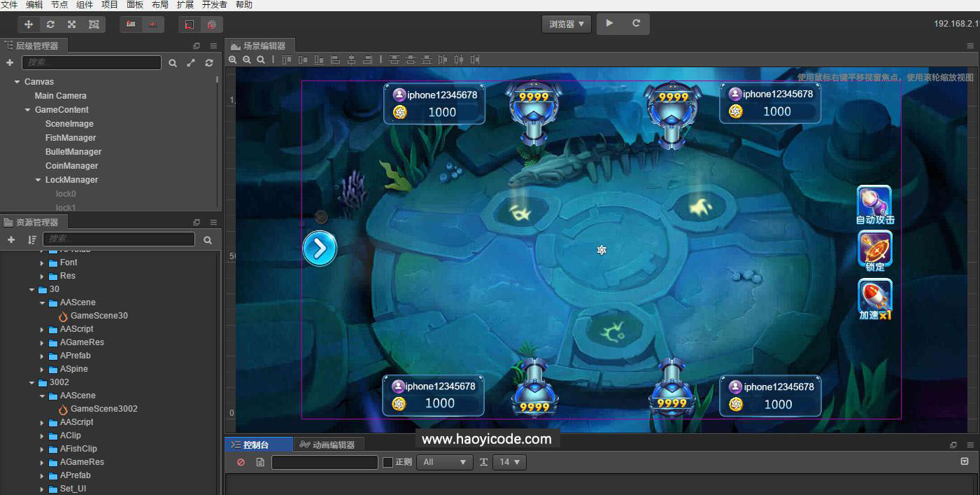Open the All log level filter dropdown
This screenshot has height=495, width=980.
[x=444, y=462]
